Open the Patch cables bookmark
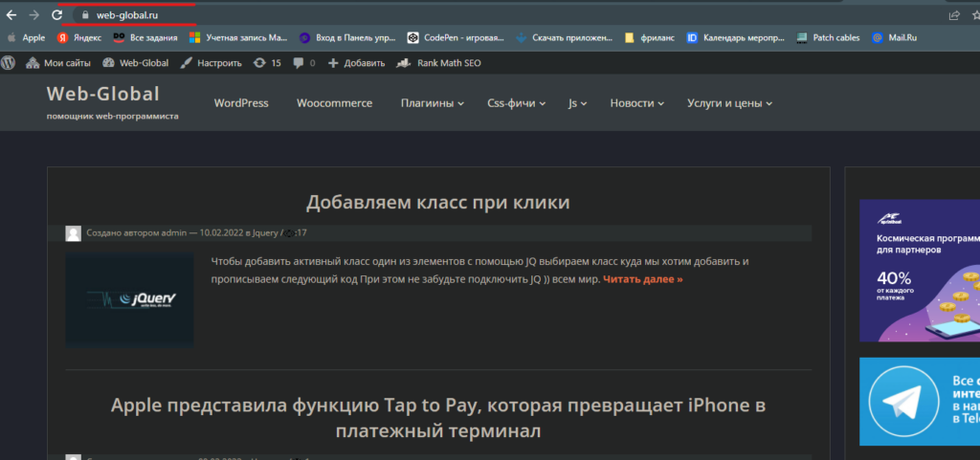This screenshot has height=460, width=980. pyautogui.click(x=828, y=37)
